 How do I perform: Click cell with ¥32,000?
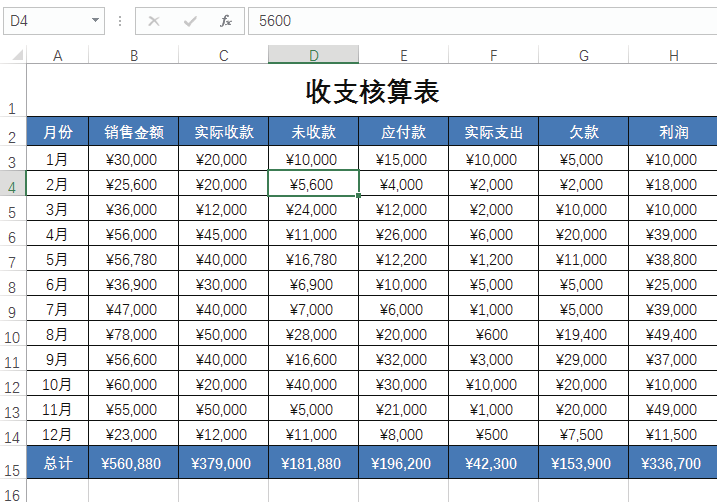pos(404,359)
